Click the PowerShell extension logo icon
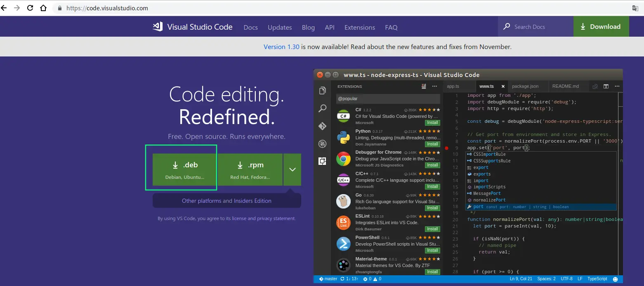This screenshot has width=644, height=286. click(343, 244)
